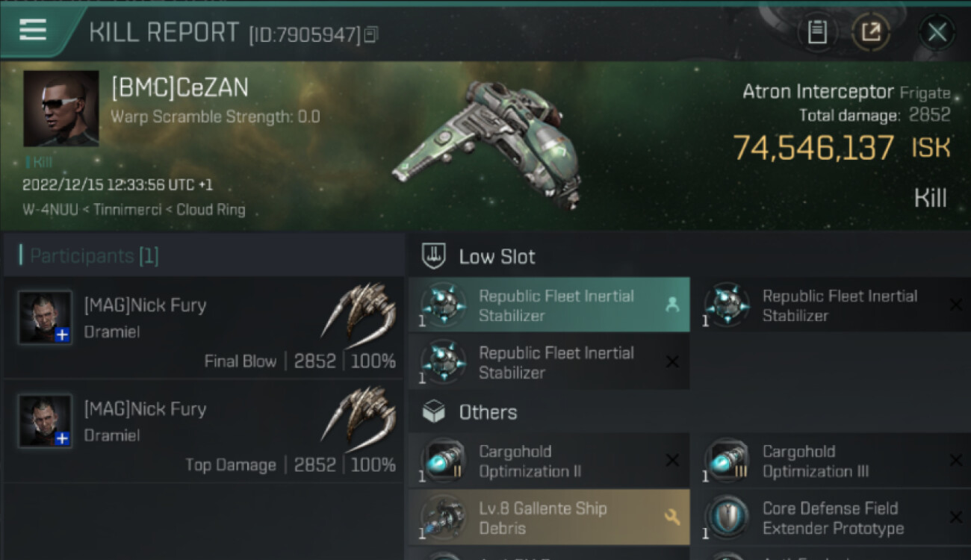This screenshot has height=560, width=971.
Task: Select the highlighted Republic Fleet Inertial Stabilizer
Action: [556, 305]
